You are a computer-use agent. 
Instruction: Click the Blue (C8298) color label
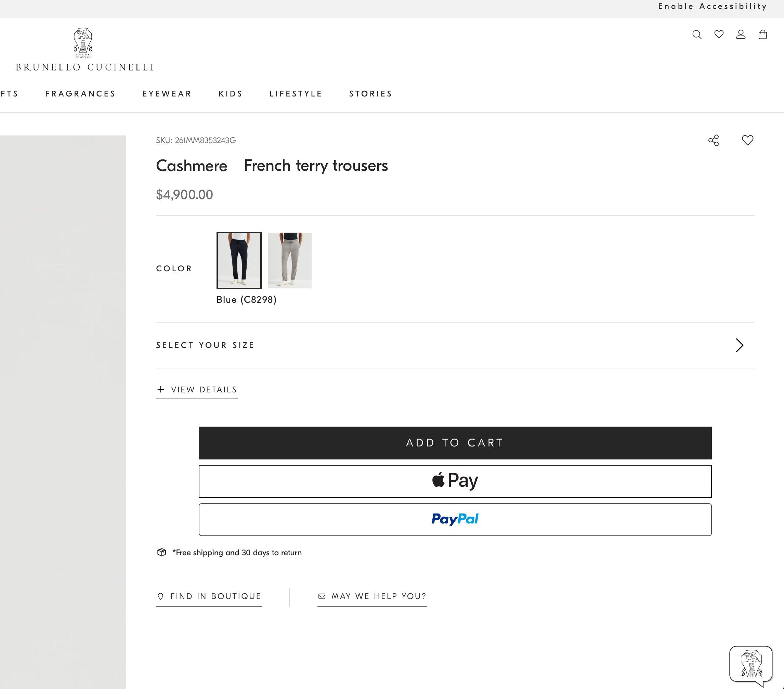[247, 300]
